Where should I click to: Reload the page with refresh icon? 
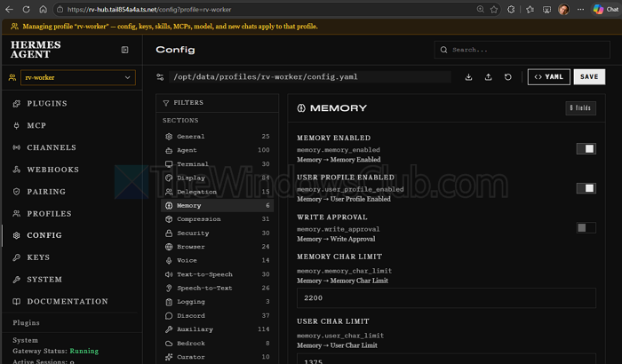[26, 9]
